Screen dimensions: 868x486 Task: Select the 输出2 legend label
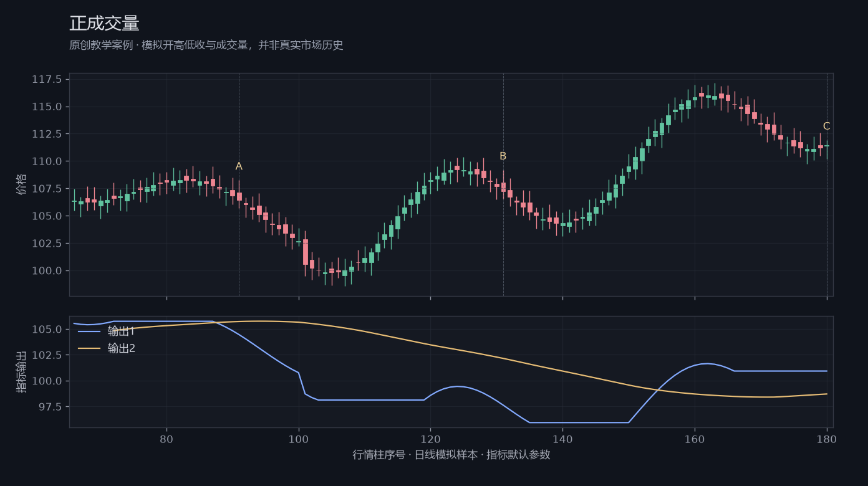122,348
